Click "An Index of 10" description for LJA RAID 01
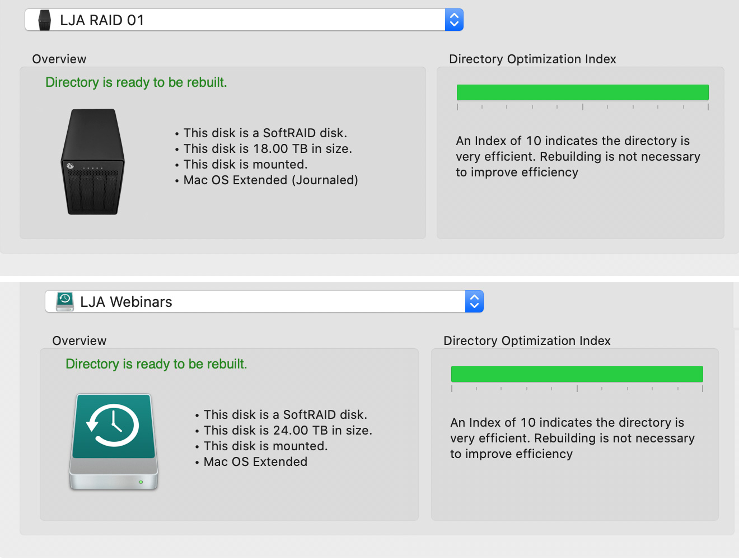Viewport: 739px width, 560px height. point(578,157)
